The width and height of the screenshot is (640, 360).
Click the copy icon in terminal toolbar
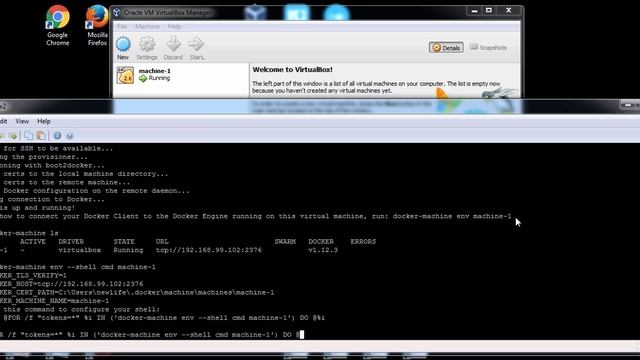[x=29, y=136]
